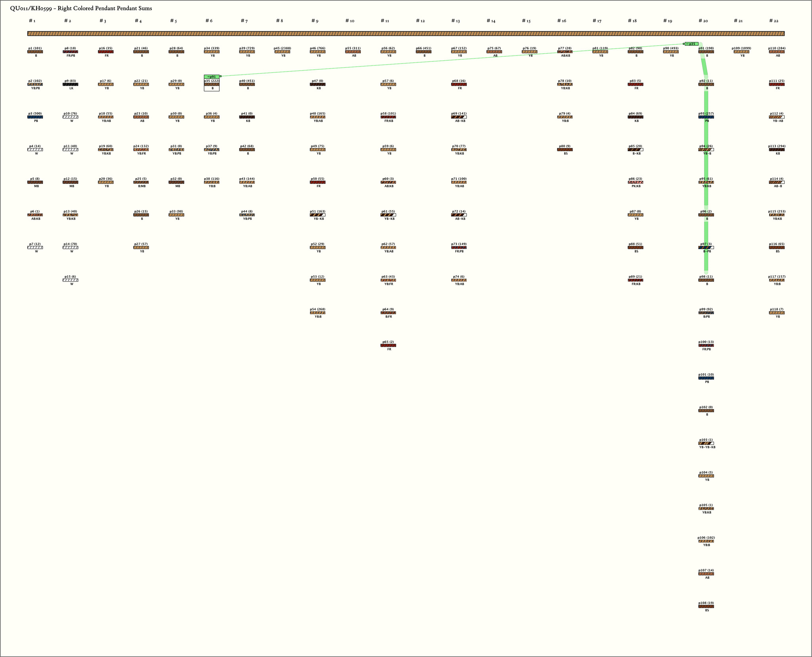This screenshot has width=812, height=657.
Task: Click the # 20 column header
Action: coord(703,21)
